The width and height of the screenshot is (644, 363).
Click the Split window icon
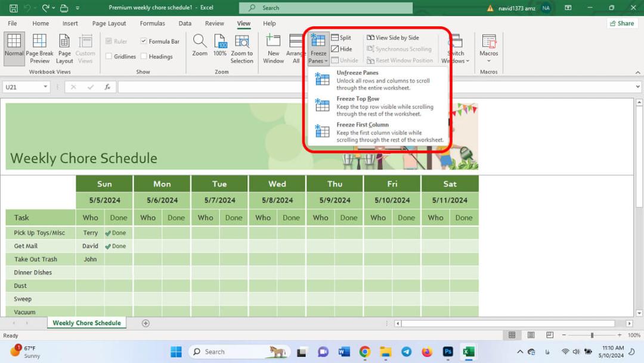[x=335, y=38]
